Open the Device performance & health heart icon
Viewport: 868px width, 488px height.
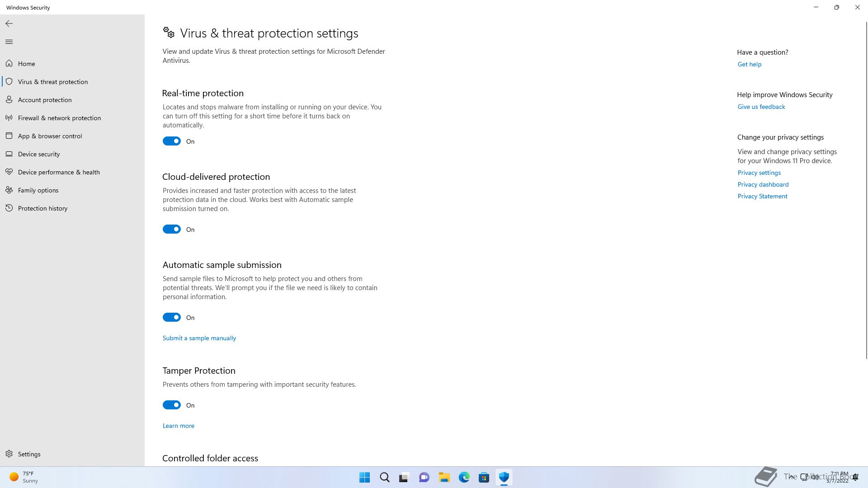point(9,172)
